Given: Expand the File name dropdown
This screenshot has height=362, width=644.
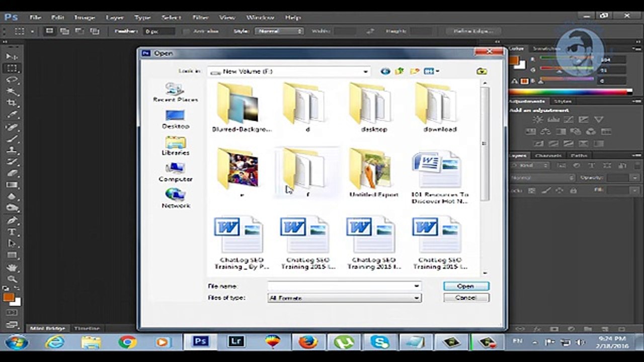Looking at the screenshot, I should point(417,286).
